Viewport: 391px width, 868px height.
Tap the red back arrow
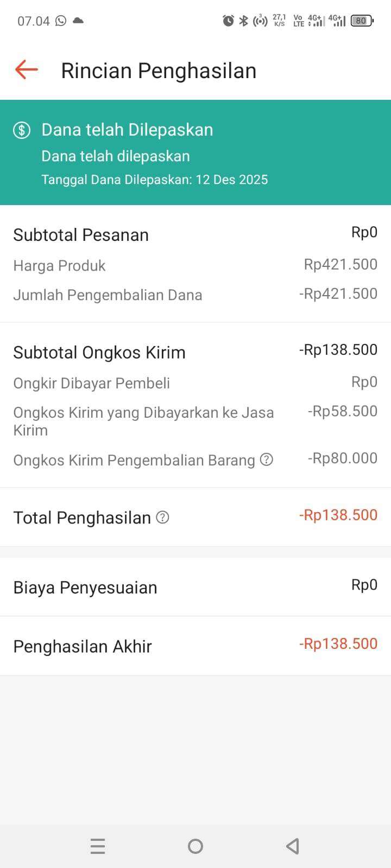point(26,70)
